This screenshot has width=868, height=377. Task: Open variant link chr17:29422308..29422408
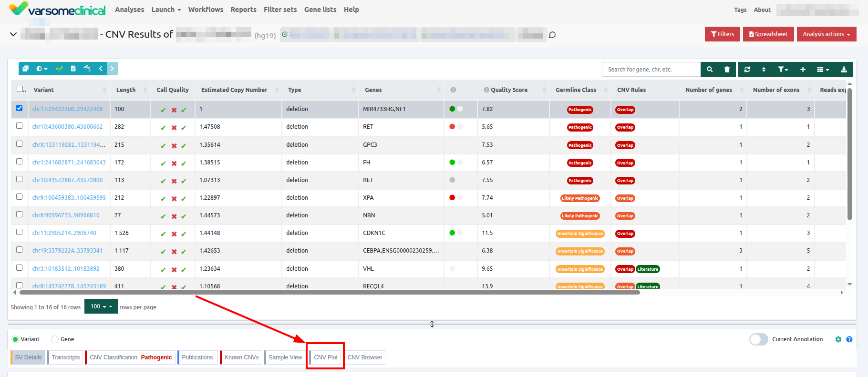click(x=67, y=109)
